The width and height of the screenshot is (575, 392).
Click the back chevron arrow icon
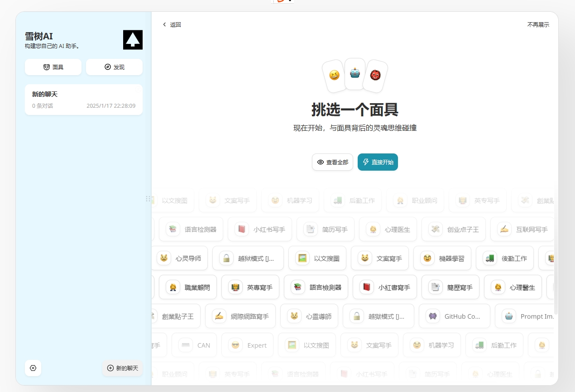[164, 25]
